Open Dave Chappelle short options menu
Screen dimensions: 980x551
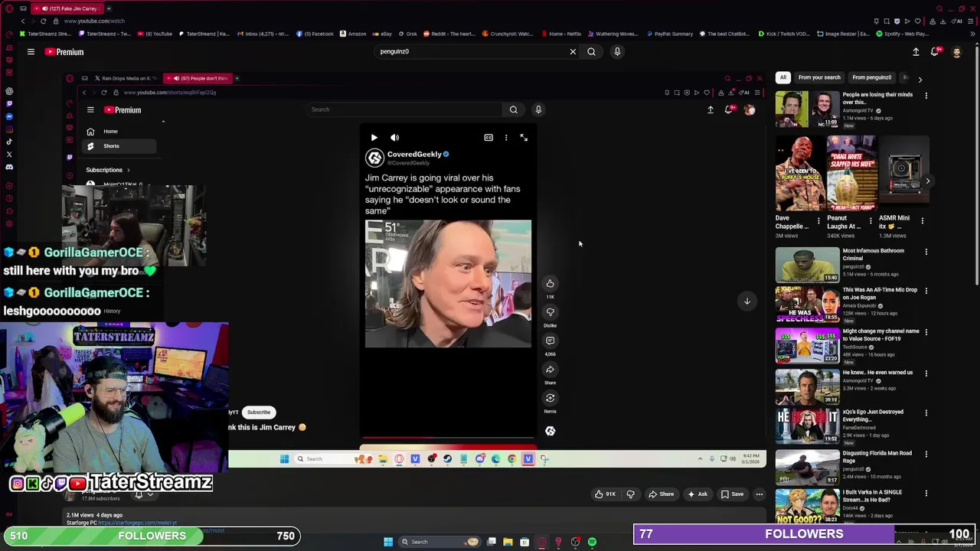pos(818,221)
